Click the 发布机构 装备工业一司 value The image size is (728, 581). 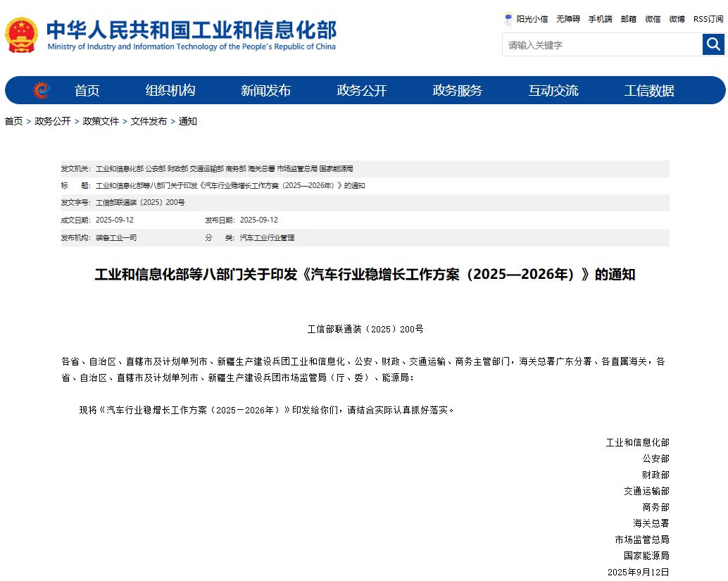pyautogui.click(x=116, y=237)
